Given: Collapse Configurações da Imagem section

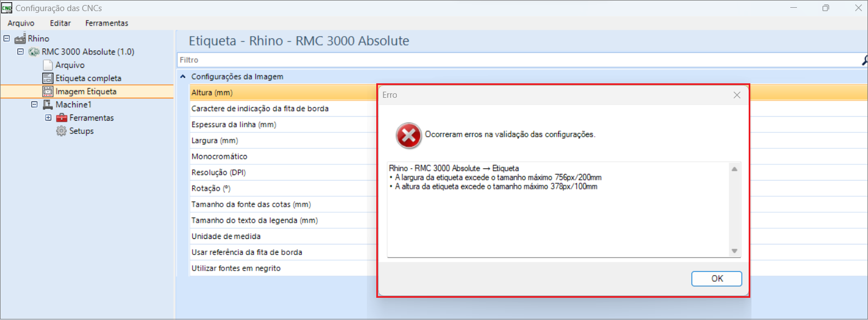Looking at the screenshot, I should tap(183, 77).
